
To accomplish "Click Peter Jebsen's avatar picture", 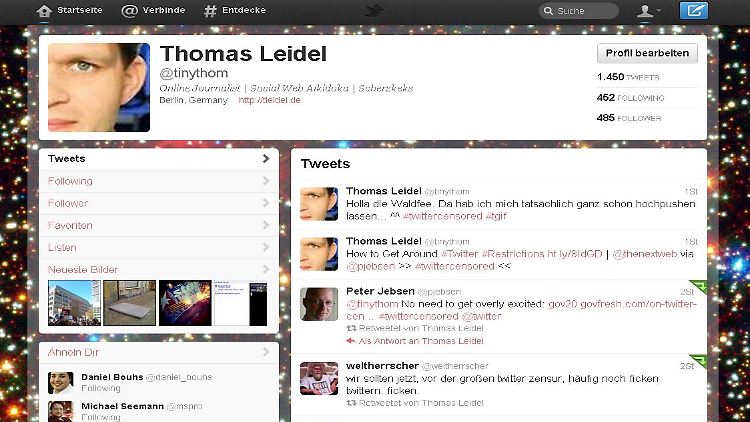I will pyautogui.click(x=319, y=304).
